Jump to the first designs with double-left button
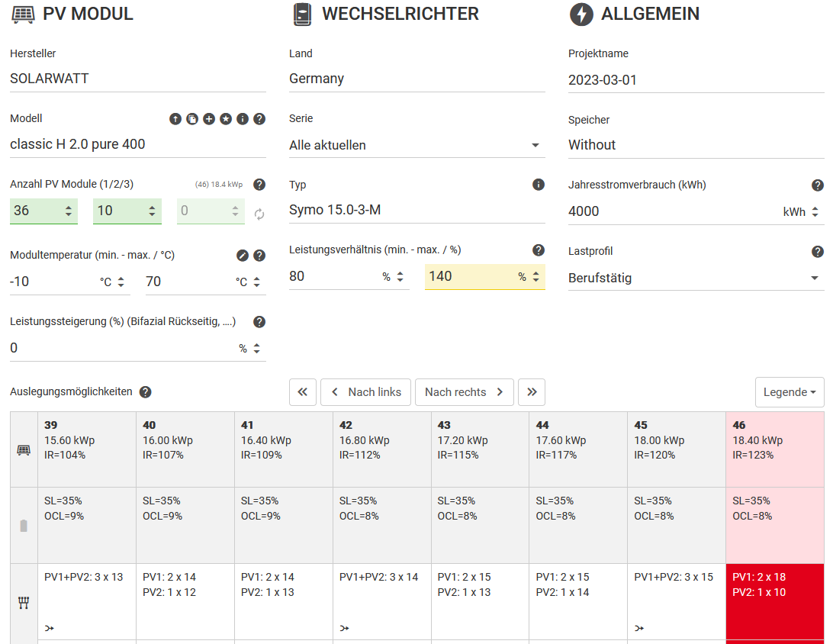This screenshot has width=833, height=644. coord(303,392)
